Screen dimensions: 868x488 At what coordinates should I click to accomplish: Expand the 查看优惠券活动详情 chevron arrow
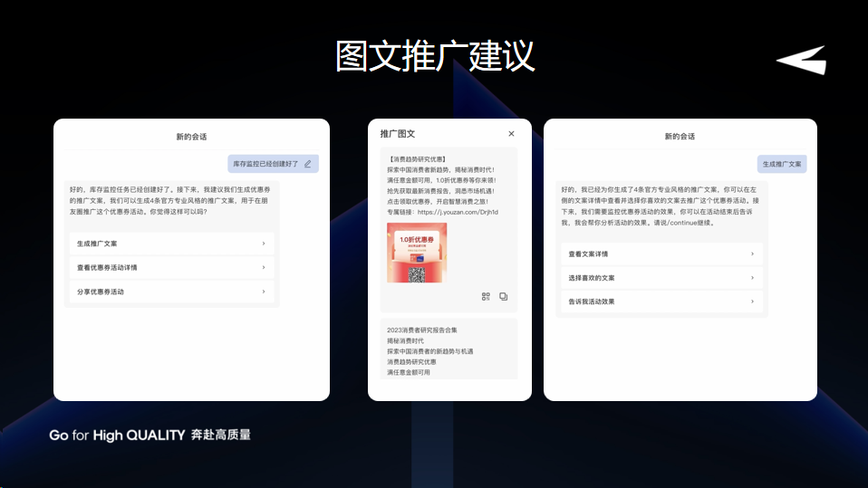tap(264, 268)
